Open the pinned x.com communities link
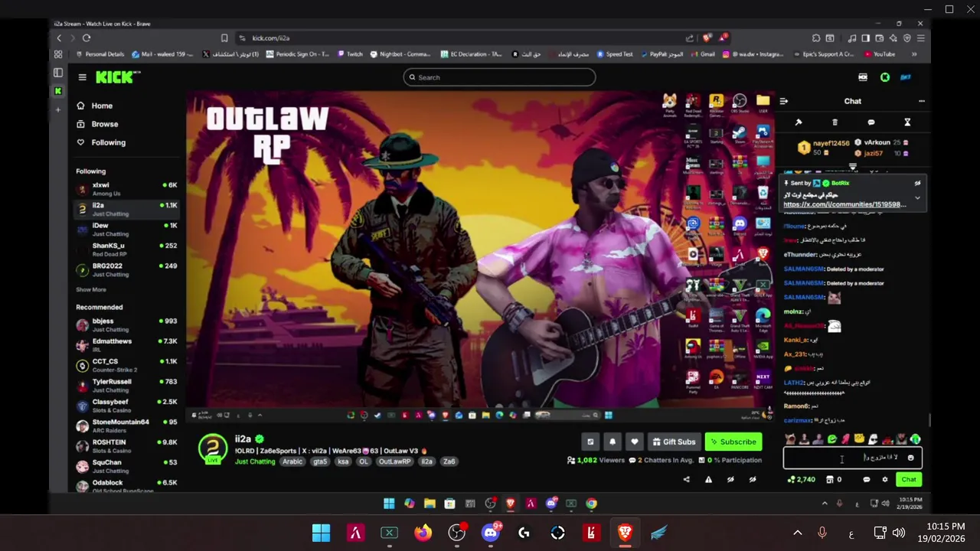 tap(844, 204)
